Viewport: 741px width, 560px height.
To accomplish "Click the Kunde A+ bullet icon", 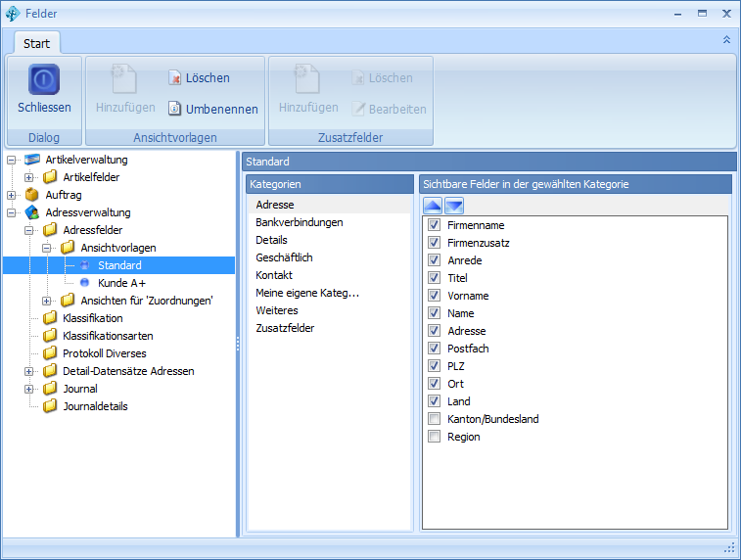I will click(x=84, y=283).
